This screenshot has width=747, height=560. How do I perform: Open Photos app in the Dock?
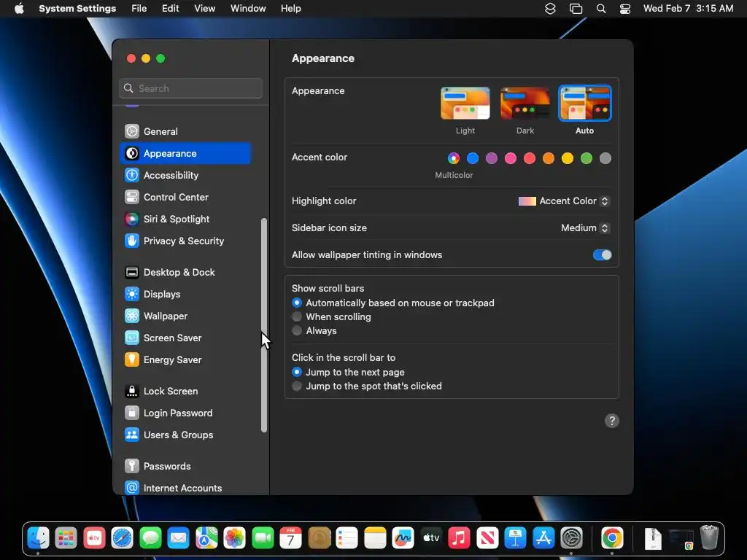[234, 539]
